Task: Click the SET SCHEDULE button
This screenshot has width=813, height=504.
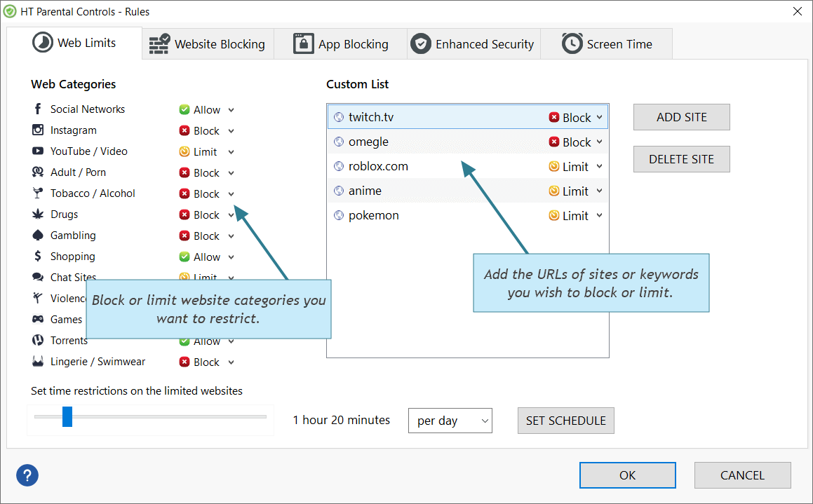Action: click(x=565, y=421)
